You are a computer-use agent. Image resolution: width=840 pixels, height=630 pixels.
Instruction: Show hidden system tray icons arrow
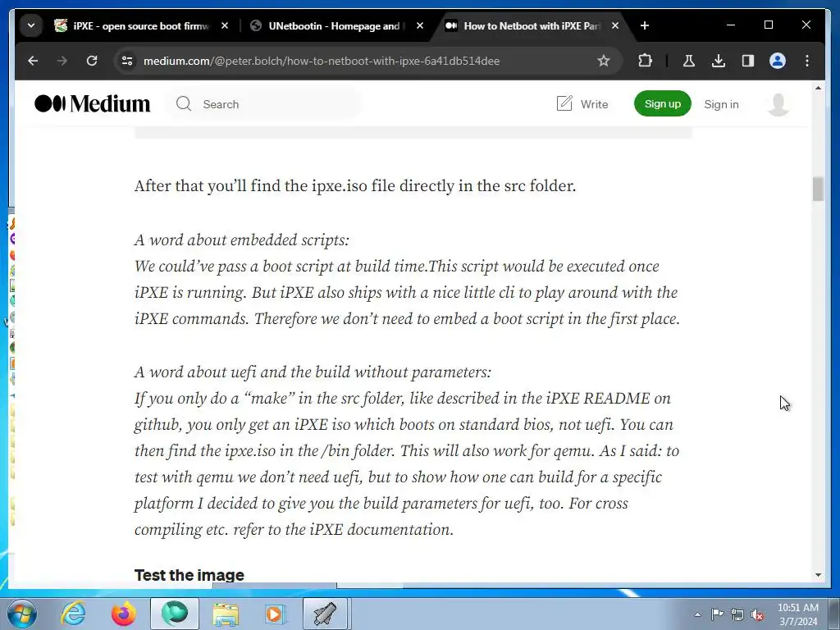(x=697, y=615)
